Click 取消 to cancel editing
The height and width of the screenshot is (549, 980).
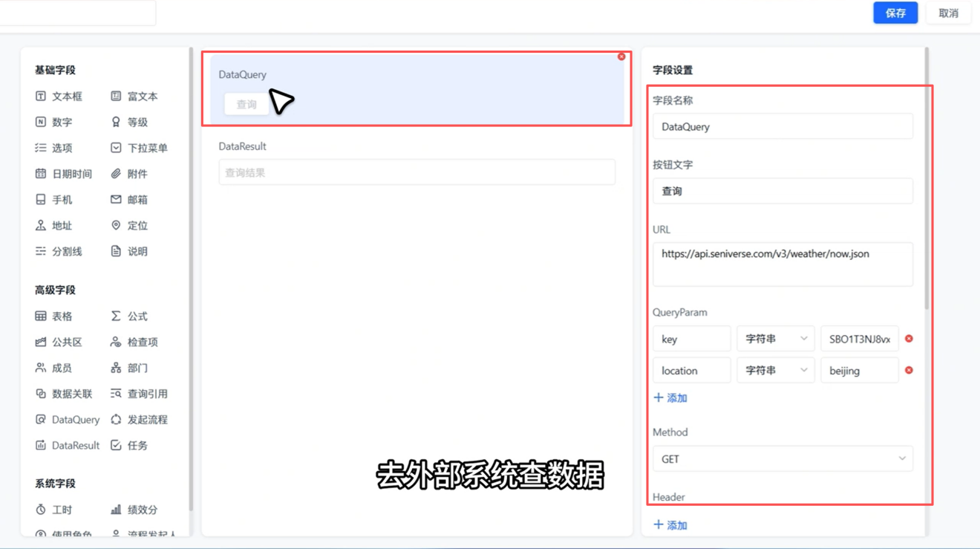pos(948,13)
